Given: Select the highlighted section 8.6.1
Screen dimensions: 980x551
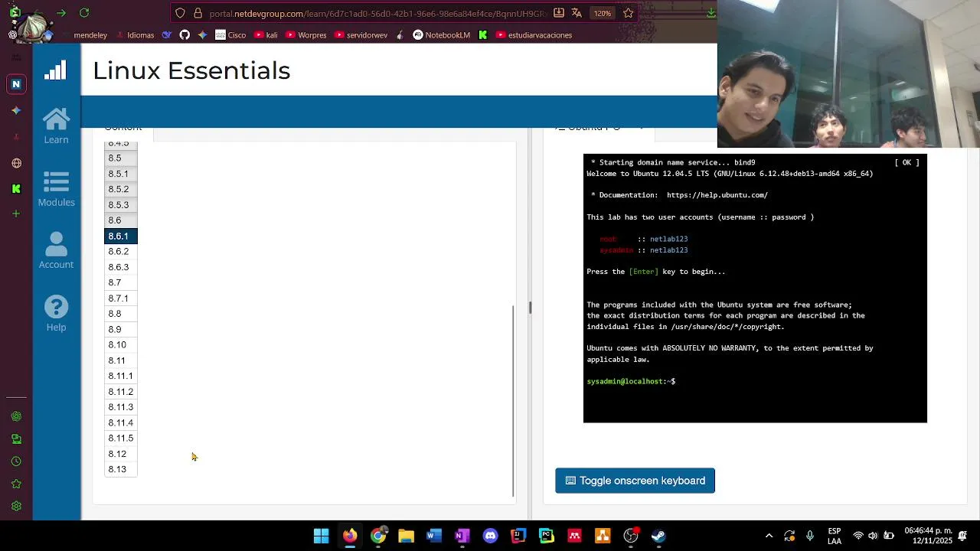Looking at the screenshot, I should pyautogui.click(x=120, y=236).
